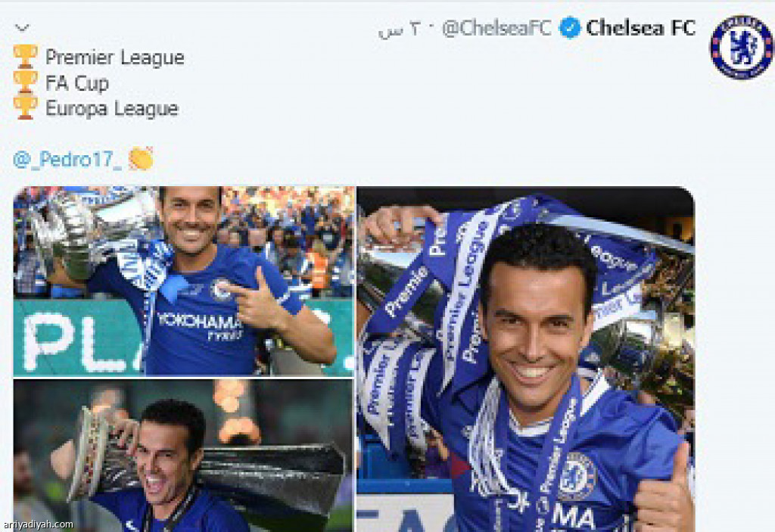
Task: Open the Chelsea FC display name
Action: [x=640, y=29]
